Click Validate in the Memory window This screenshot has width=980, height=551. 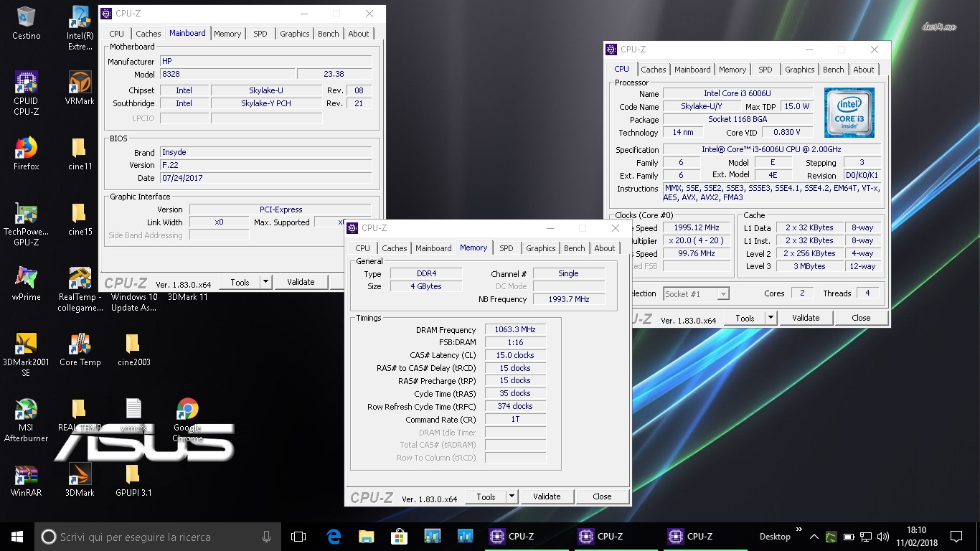pos(547,496)
